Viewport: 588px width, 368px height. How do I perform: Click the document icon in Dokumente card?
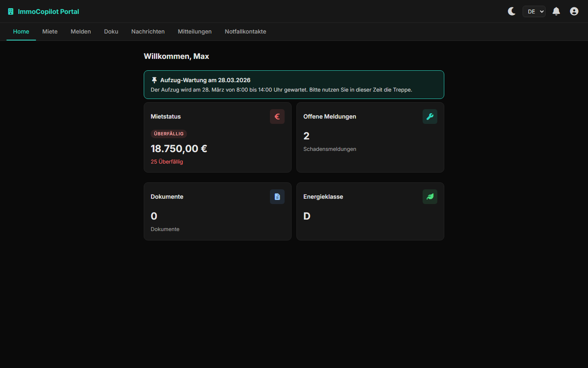[277, 197]
